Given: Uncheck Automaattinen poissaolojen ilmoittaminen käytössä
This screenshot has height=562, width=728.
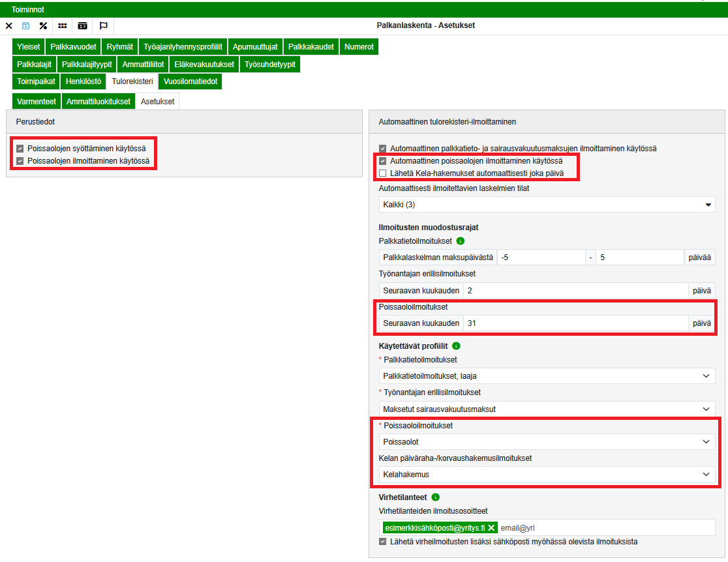Looking at the screenshot, I should [x=383, y=161].
